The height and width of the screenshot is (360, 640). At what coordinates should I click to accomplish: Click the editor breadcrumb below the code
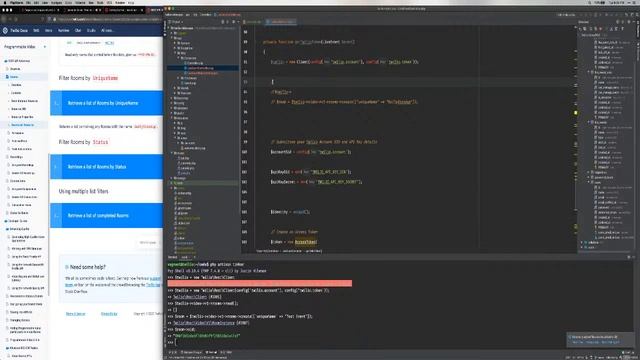click(289, 251)
